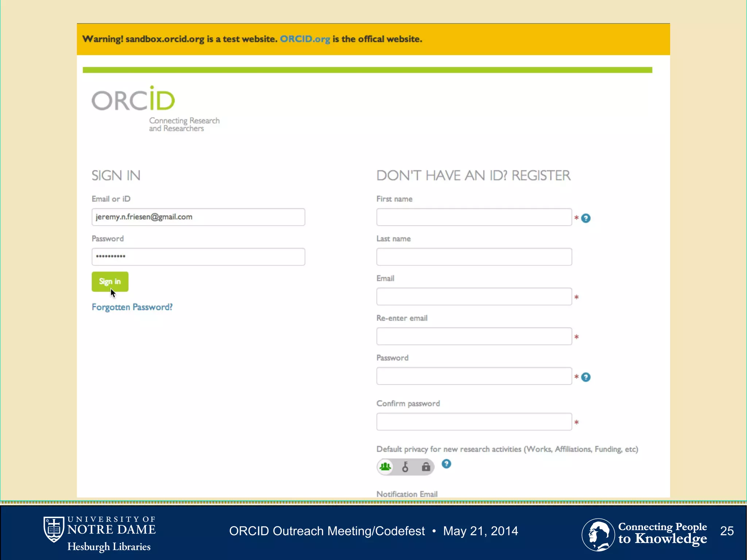Click the ORCID logo

[x=133, y=98]
